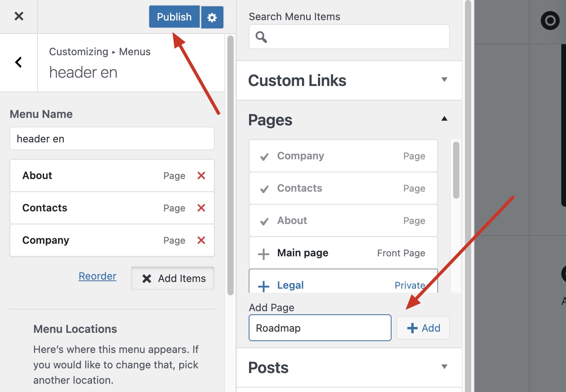
Task: Toggle the checked Contacts page item
Action: coord(264,189)
